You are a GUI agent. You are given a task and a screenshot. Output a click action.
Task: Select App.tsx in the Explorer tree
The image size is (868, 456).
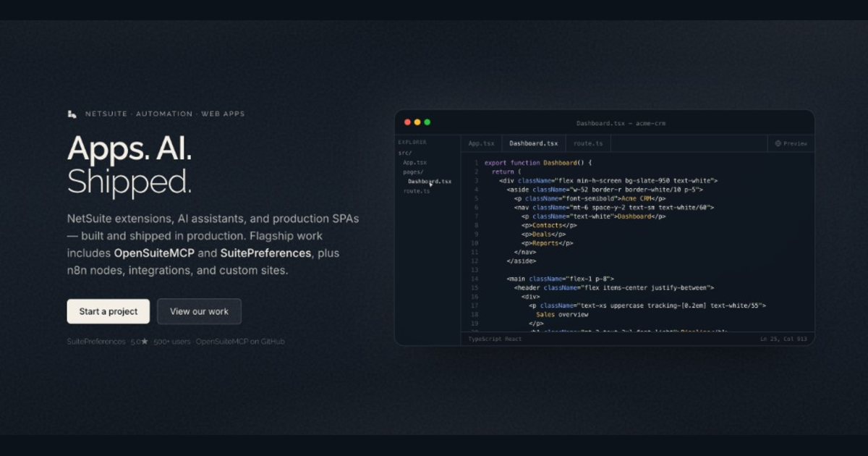coord(414,162)
